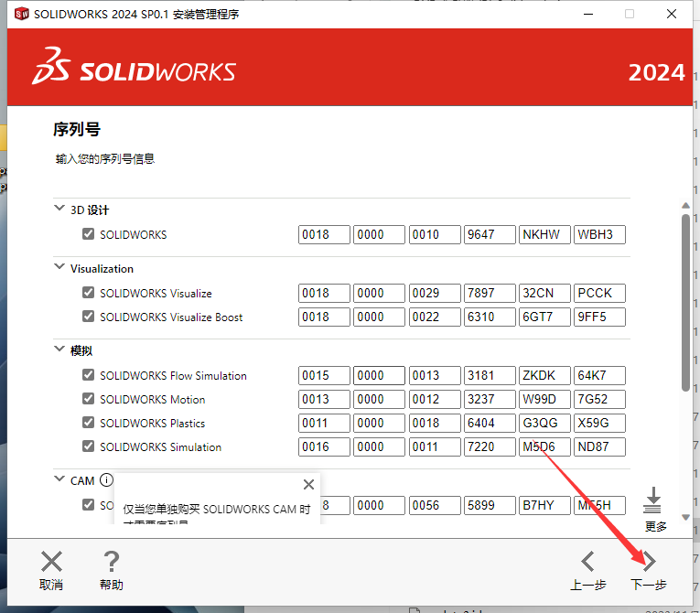
Task: Toggle the SOLIDWORKS Flow Simulation checkbox
Action: point(89,375)
